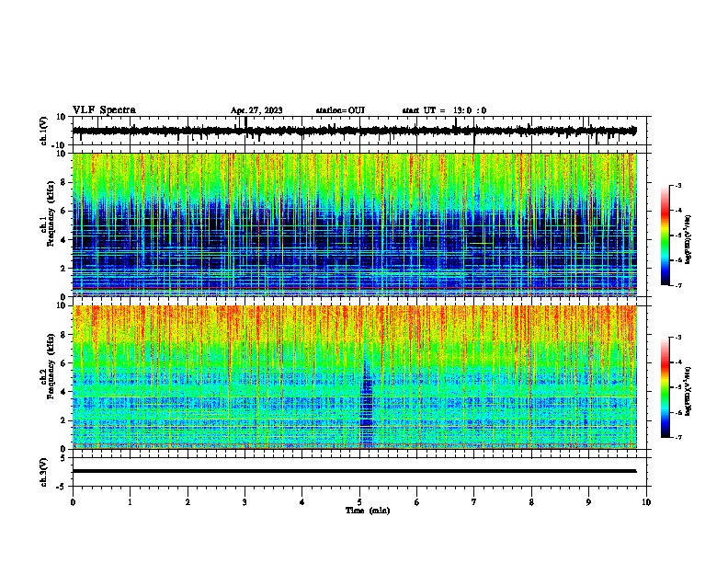Click the Time axis tick label "4"
This screenshot has height=563, width=728.
[x=302, y=502]
